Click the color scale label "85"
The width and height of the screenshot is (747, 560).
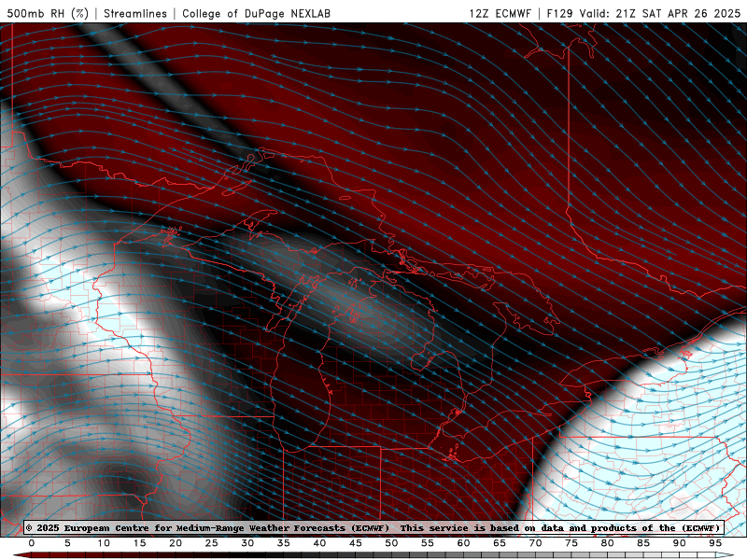pyautogui.click(x=643, y=543)
